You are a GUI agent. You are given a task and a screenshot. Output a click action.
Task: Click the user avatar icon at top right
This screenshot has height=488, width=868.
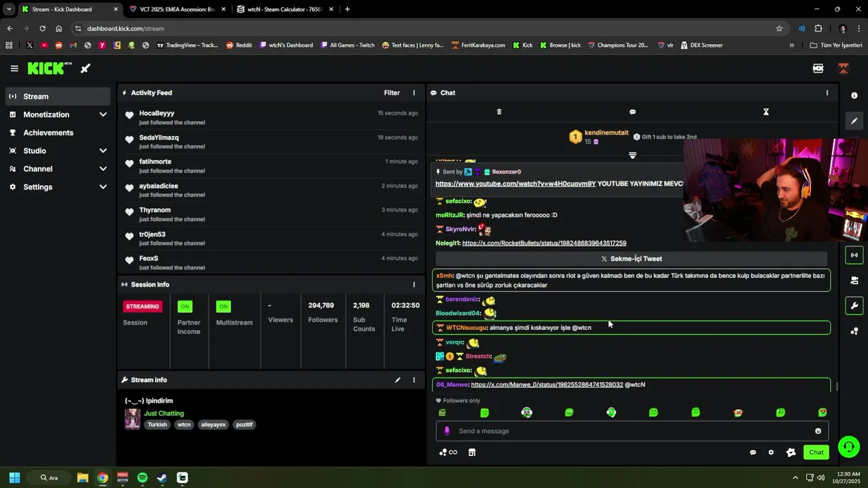coord(844,68)
